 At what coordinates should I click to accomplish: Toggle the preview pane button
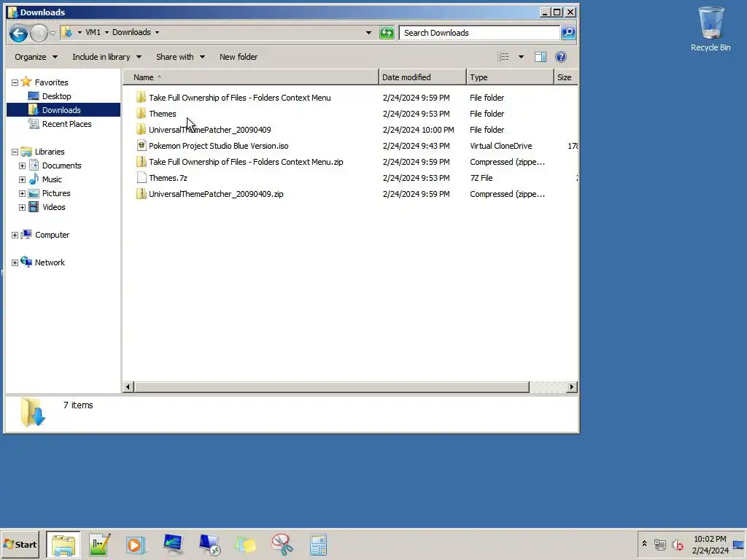[541, 57]
